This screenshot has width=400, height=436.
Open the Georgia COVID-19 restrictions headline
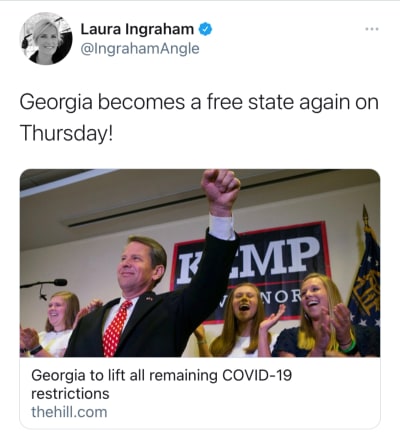[x=162, y=384]
